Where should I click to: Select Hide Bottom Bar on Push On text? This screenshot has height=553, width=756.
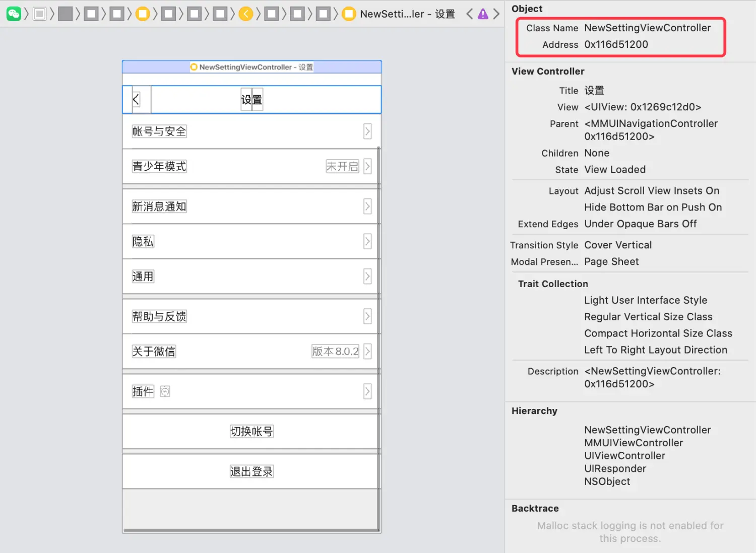tap(653, 208)
